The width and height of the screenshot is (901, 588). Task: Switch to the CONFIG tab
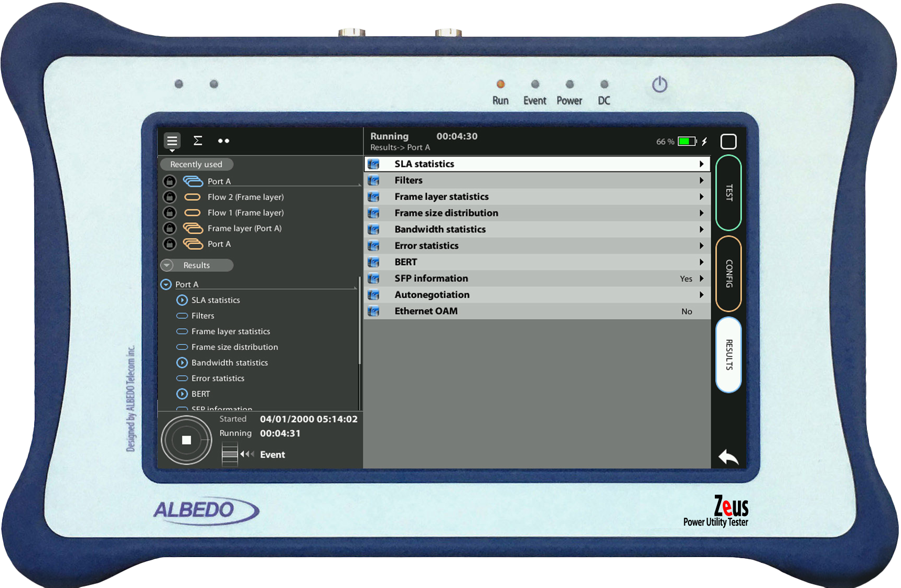coord(728,275)
